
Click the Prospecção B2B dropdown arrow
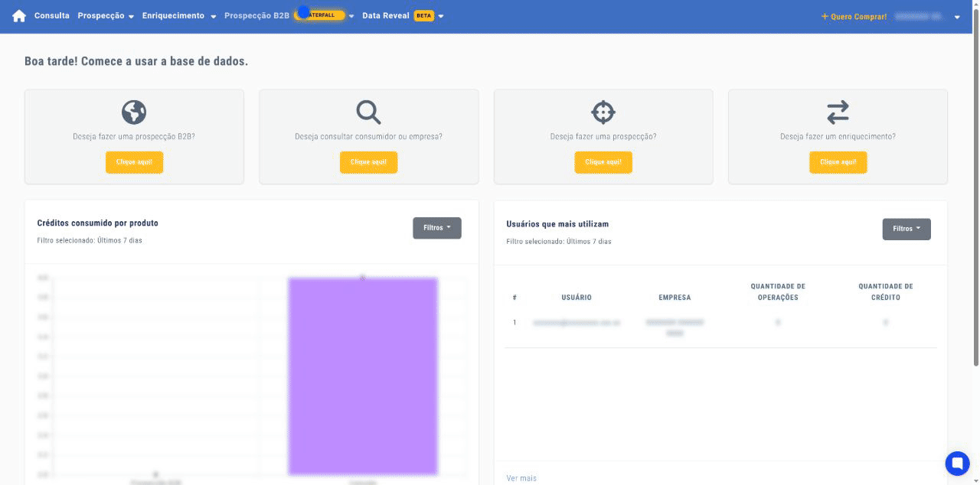[x=351, y=16]
